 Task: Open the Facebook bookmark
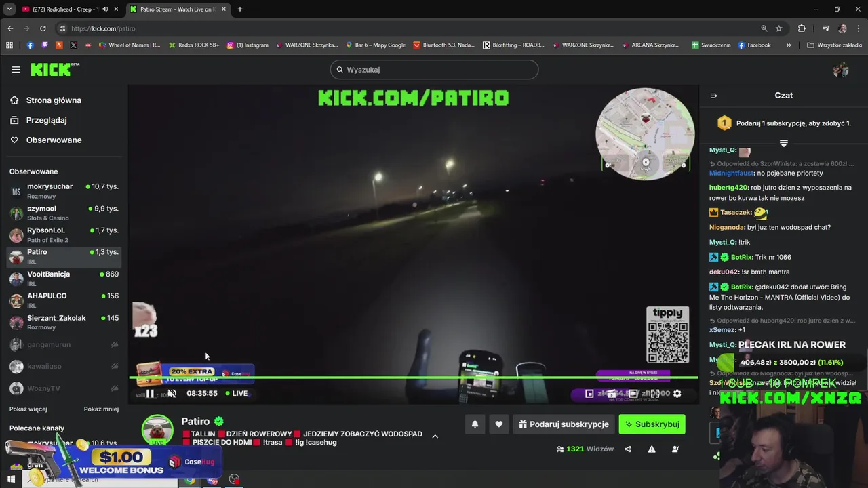click(x=754, y=45)
